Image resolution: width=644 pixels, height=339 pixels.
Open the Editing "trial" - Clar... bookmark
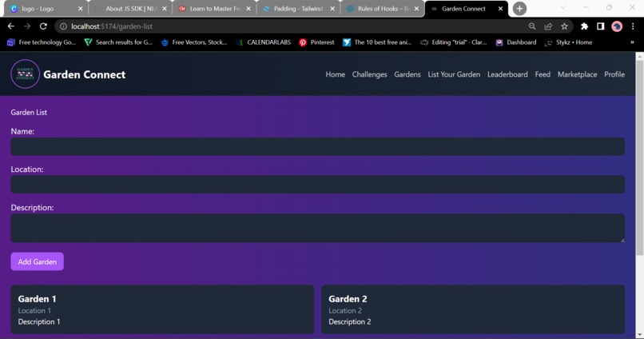[454, 42]
